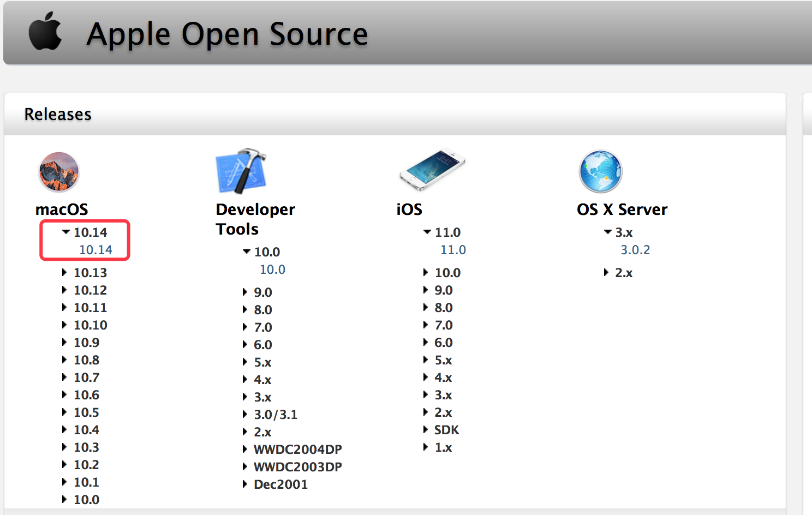The width and height of the screenshot is (812, 515).
Task: Click the macOS Sierra mountain icon
Action: [59, 172]
